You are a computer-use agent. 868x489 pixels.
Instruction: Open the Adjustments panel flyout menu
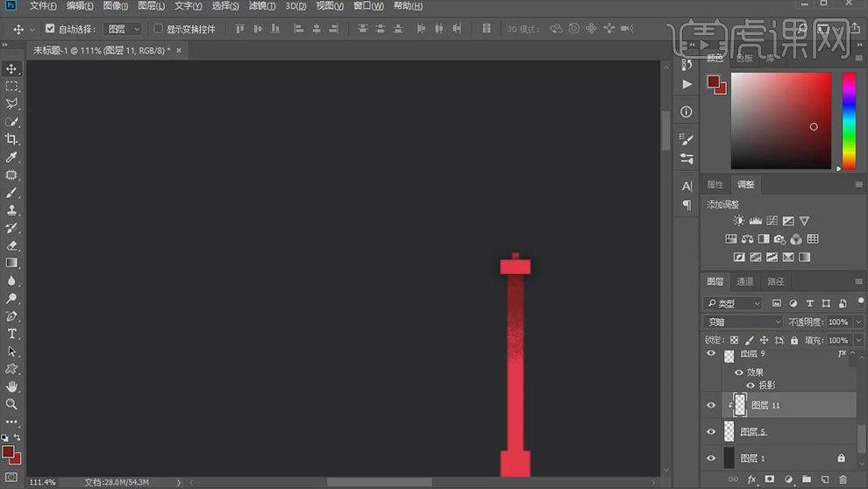[x=859, y=184]
